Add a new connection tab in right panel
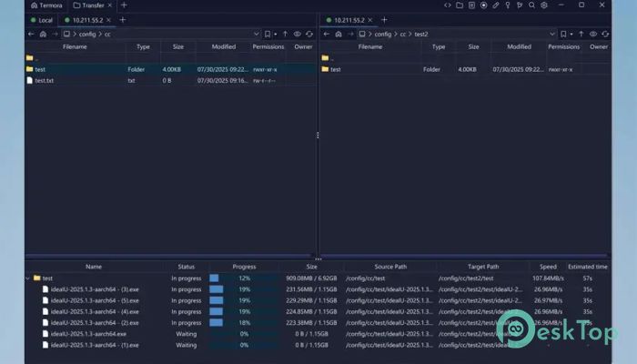637x364 pixels. [384, 20]
